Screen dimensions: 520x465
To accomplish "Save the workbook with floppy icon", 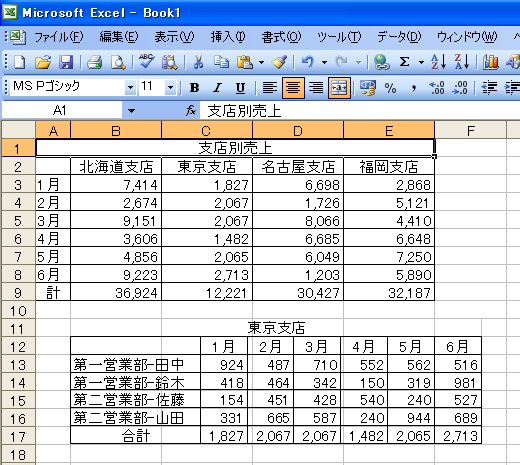I will point(66,62).
